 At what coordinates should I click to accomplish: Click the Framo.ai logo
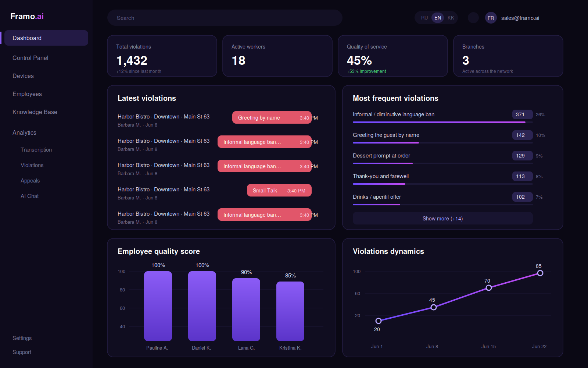(x=27, y=16)
